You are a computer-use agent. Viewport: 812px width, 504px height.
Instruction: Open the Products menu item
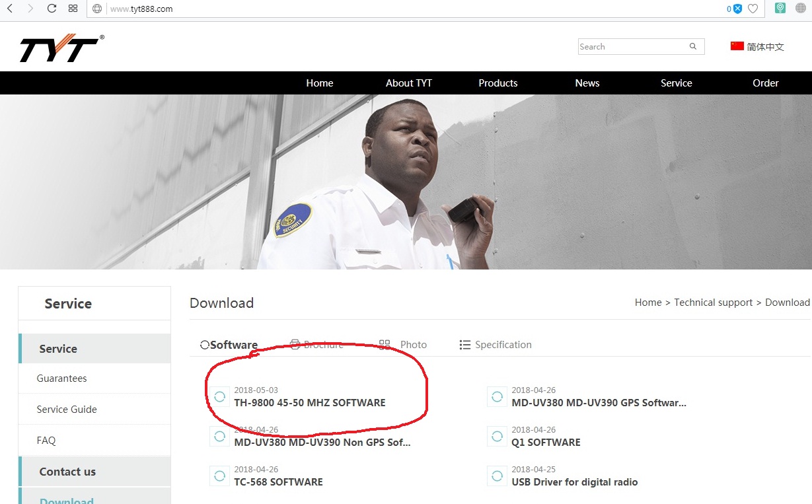(x=498, y=83)
